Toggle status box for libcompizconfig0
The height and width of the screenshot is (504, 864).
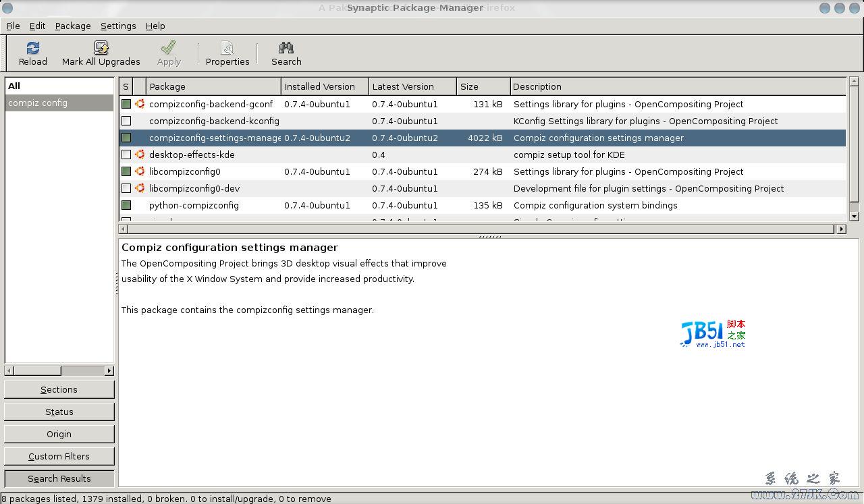click(126, 171)
